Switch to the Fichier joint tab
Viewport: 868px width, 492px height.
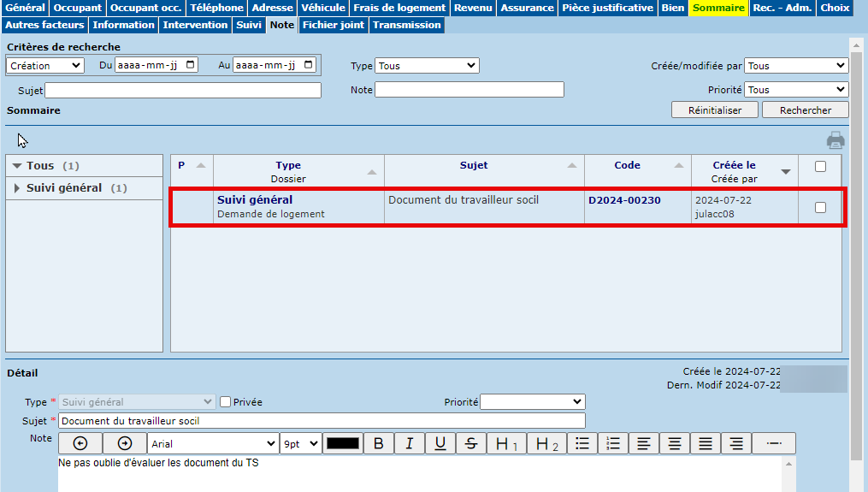coord(333,25)
